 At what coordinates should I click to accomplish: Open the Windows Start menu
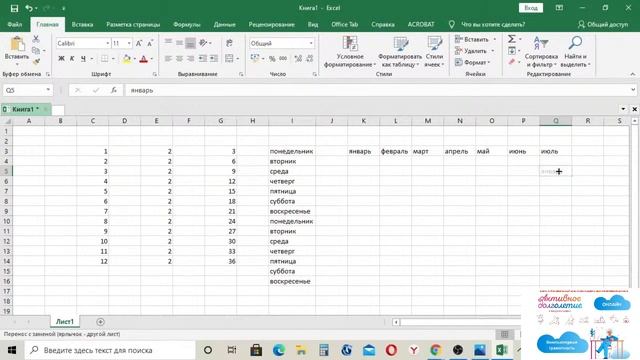(x=12, y=350)
